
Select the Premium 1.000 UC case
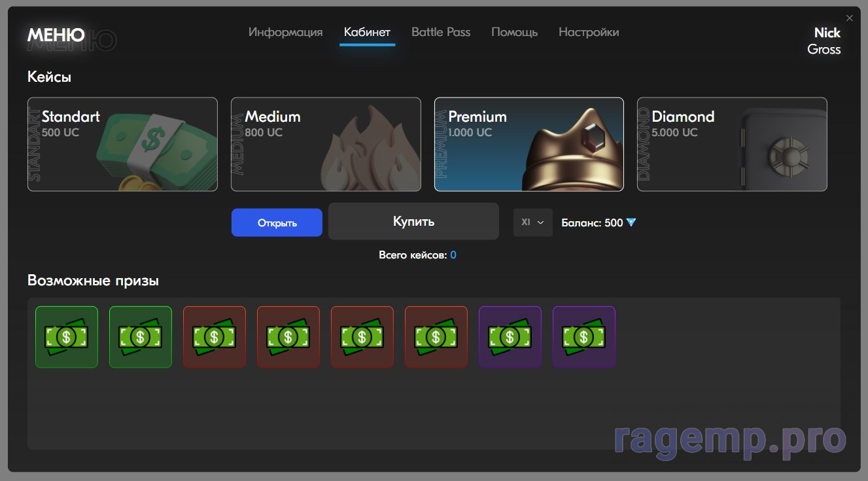(x=529, y=145)
